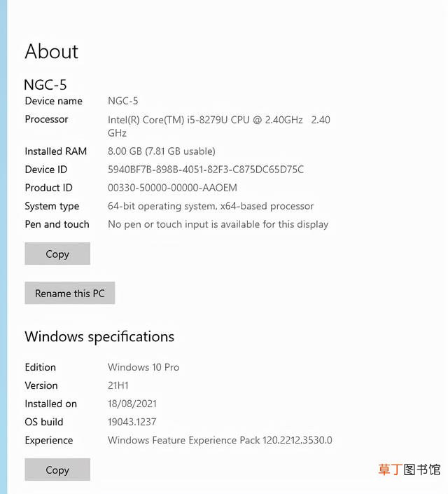The image size is (448, 494).
Task: Click the system type value 64-bit operating system
Action: tap(211, 206)
